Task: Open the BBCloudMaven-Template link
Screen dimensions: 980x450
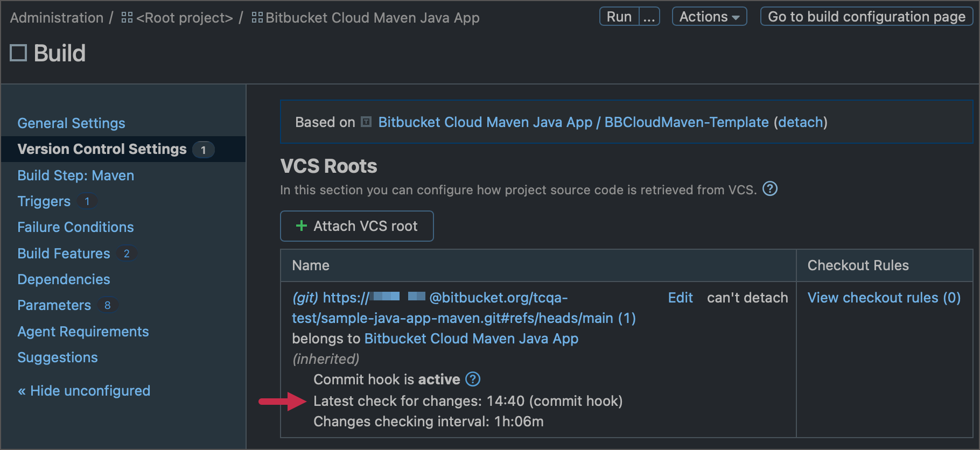Action: 686,122
